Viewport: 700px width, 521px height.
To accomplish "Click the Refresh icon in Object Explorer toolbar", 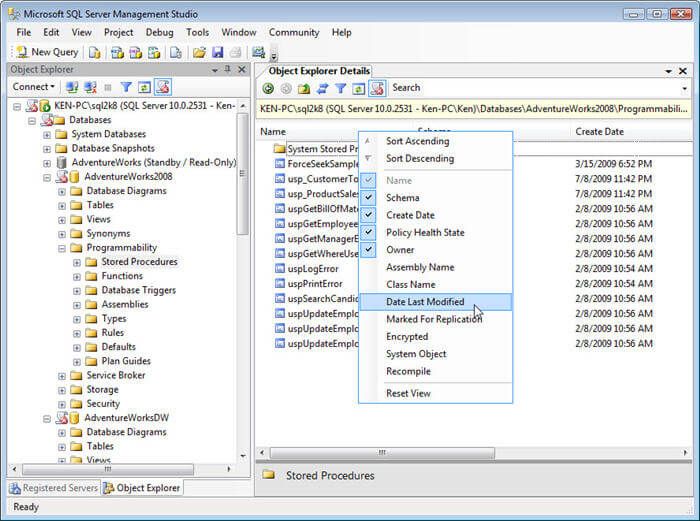I will 144,87.
